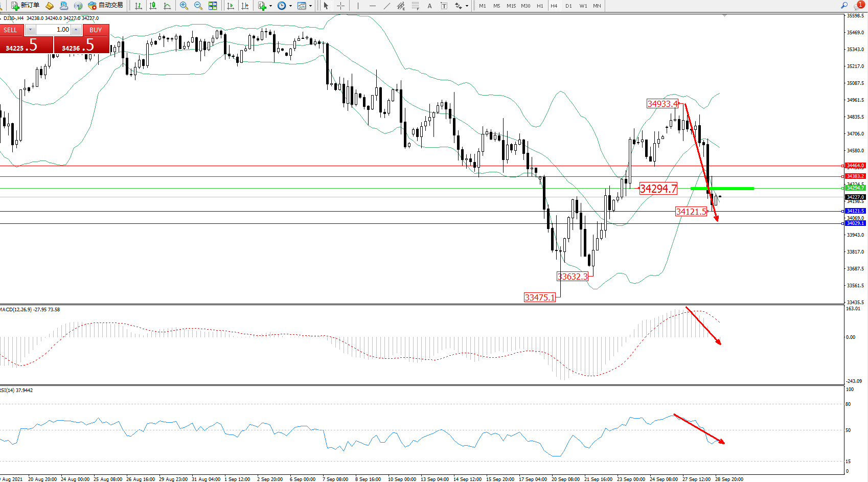
Task: Select the trendline drawing tool
Action: [387, 6]
